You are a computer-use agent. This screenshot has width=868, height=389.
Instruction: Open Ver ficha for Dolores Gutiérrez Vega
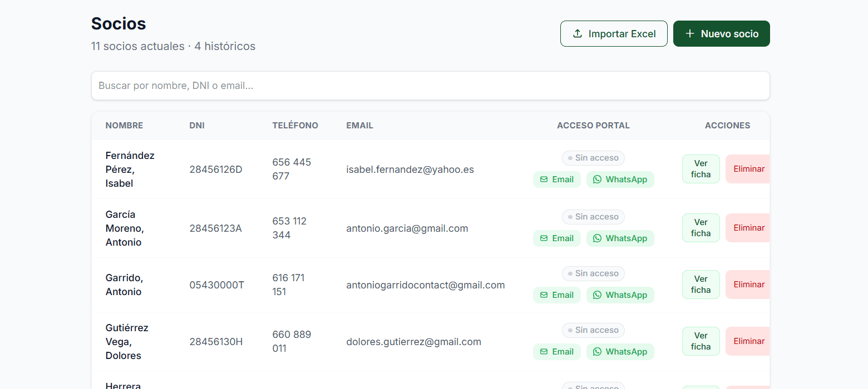click(x=701, y=341)
